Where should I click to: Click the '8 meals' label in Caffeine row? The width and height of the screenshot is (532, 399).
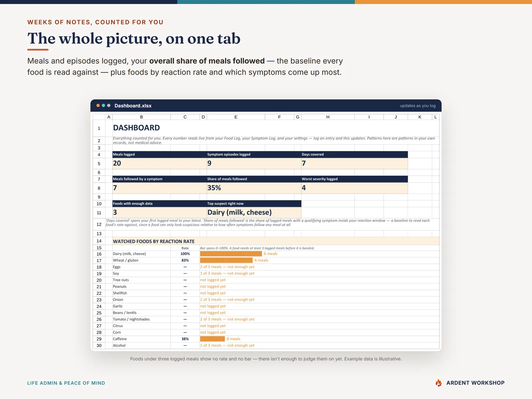(233, 339)
